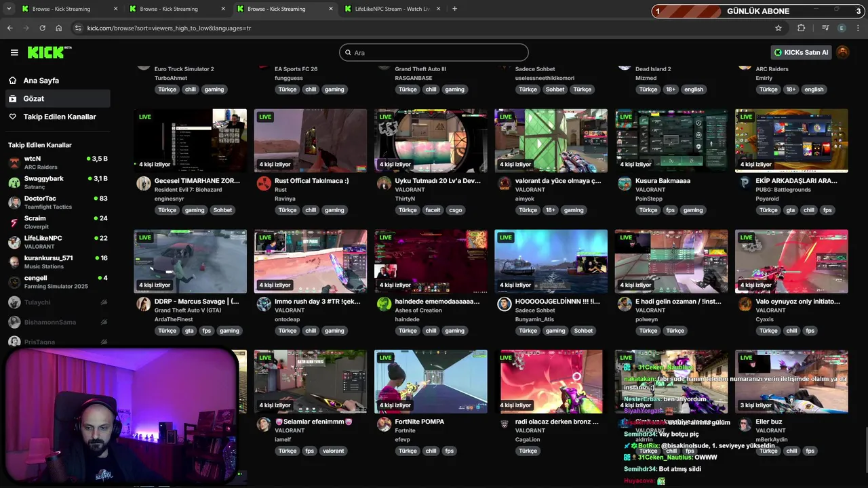The width and height of the screenshot is (868, 488).
Task: Bookmark this page with the star icon
Action: click(778, 28)
